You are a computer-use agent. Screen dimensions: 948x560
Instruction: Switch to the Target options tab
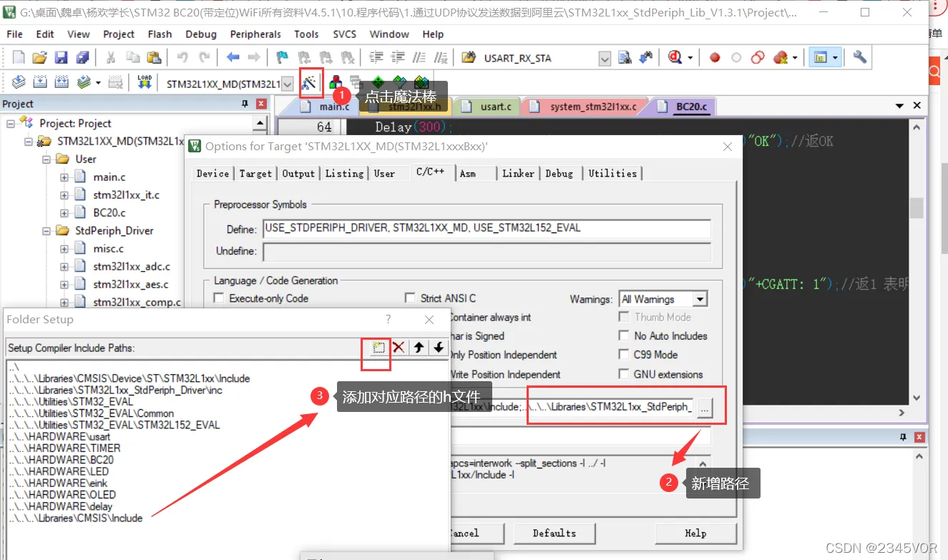(255, 173)
